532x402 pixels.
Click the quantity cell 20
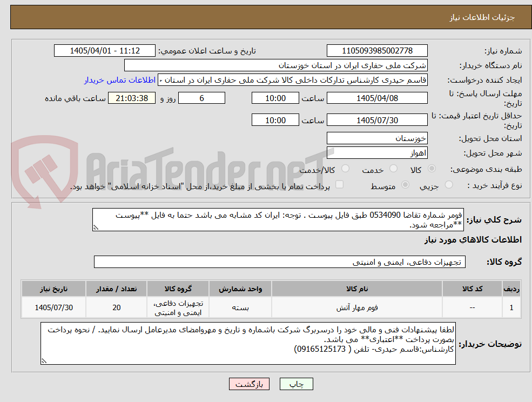coord(116,307)
